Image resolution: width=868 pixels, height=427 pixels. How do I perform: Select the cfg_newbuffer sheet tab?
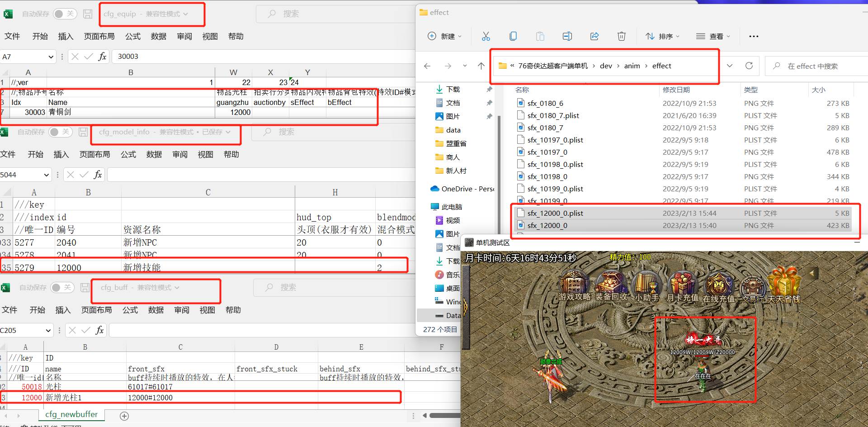[71, 414]
